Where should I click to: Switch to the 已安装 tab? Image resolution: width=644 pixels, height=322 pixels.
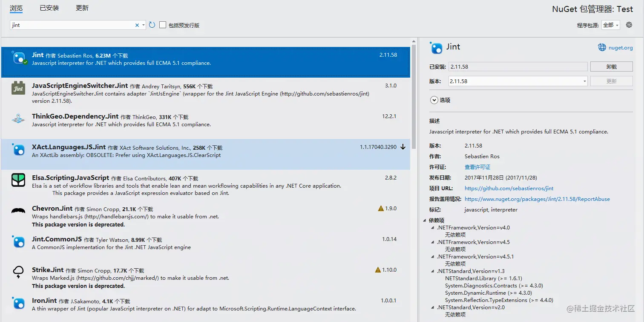tap(49, 8)
